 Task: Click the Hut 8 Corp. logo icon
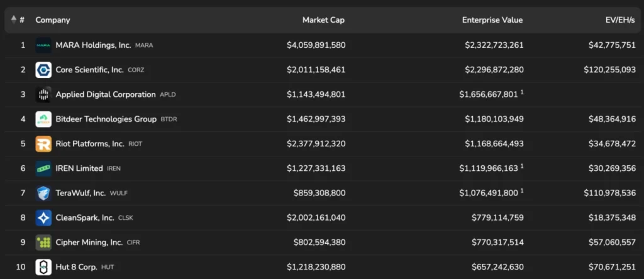coord(43,267)
